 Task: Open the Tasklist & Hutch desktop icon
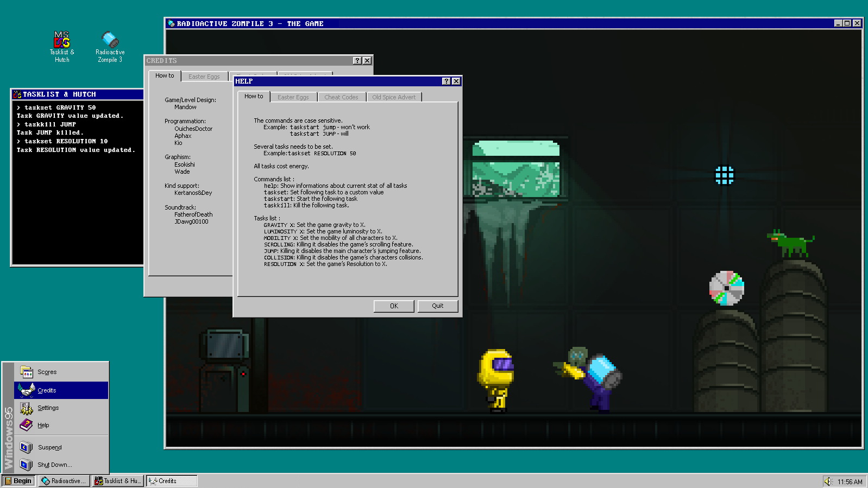(x=61, y=47)
